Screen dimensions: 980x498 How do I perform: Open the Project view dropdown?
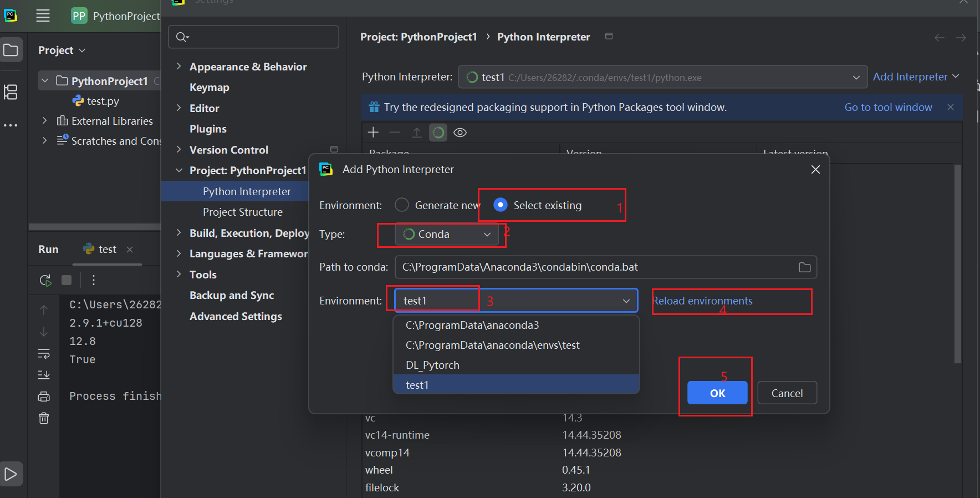click(62, 50)
